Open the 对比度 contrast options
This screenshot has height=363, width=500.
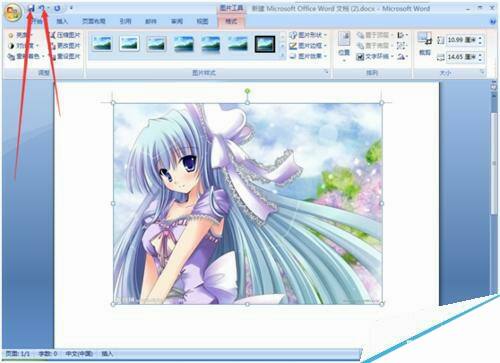pyautogui.click(x=23, y=46)
